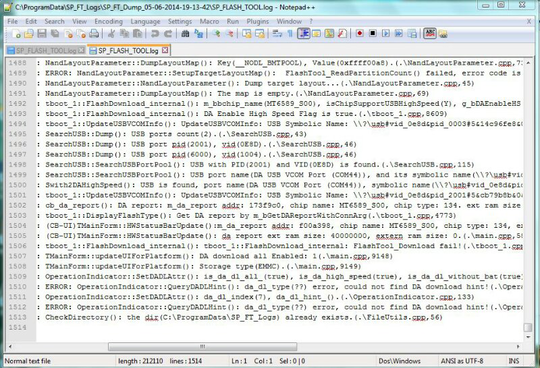Click the horizontal scrollbar thumb
This screenshot has height=368, width=540.
point(202,346)
